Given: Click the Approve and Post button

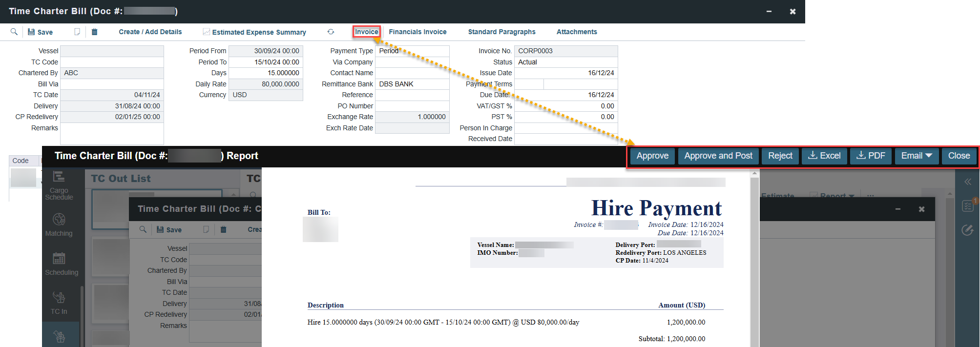Looking at the screenshot, I should tap(718, 156).
